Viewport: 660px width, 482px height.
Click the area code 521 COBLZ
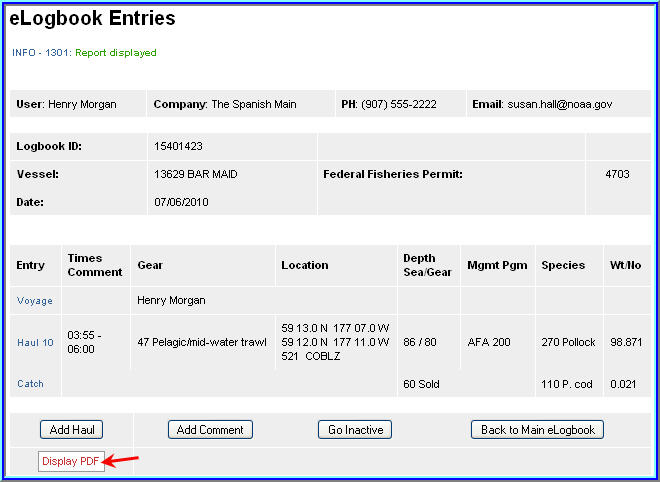point(311,356)
